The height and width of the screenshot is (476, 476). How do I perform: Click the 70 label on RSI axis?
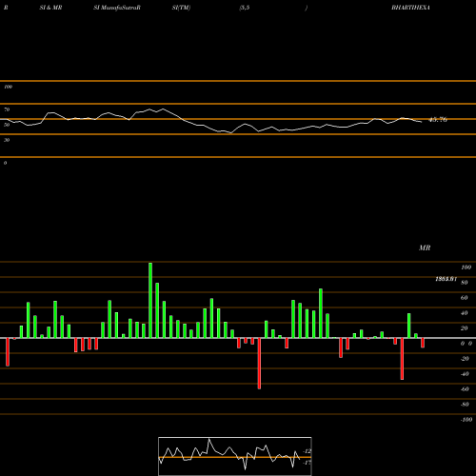[x=7, y=109]
